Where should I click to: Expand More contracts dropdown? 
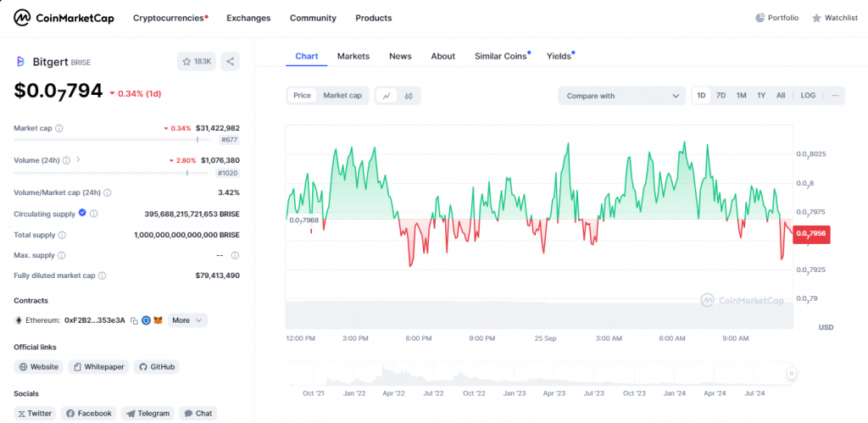pyautogui.click(x=187, y=320)
